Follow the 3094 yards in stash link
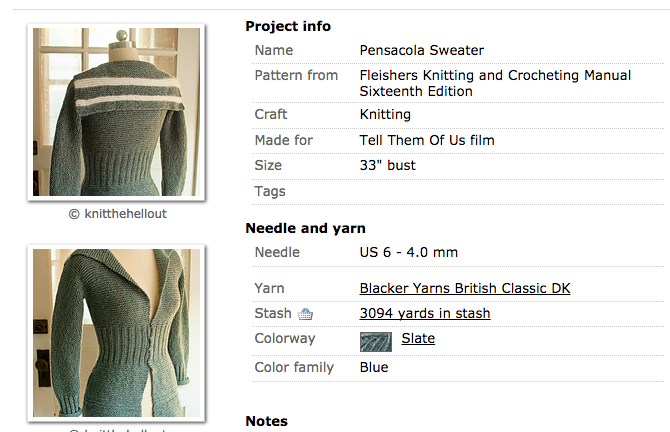Image resolution: width=670 pixels, height=432 pixels. pos(425,314)
